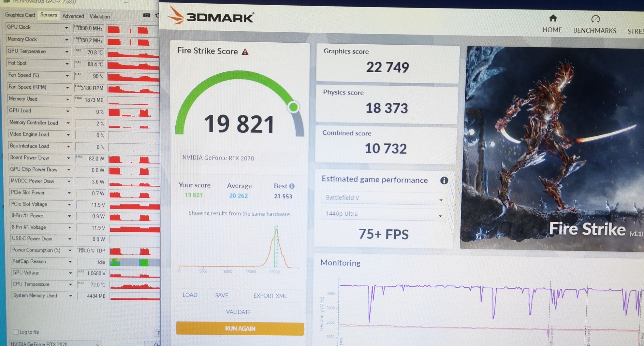This screenshot has width=644, height=346.
Task: Open the PerfCap Reason sensor dropdown
Action: [70, 262]
